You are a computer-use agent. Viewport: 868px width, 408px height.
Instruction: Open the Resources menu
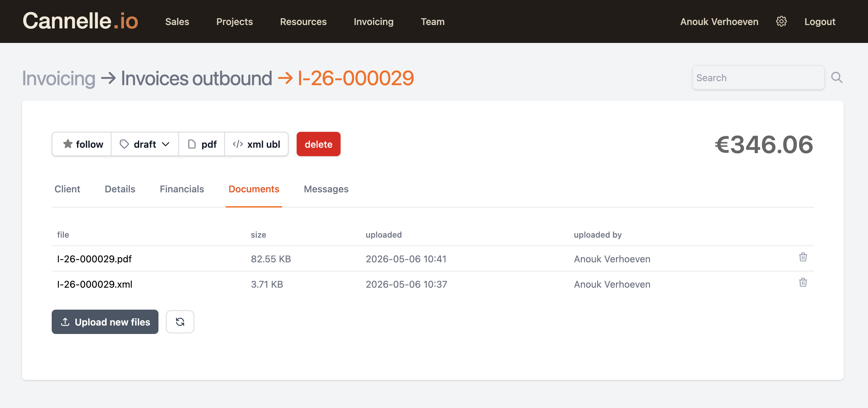tap(303, 22)
